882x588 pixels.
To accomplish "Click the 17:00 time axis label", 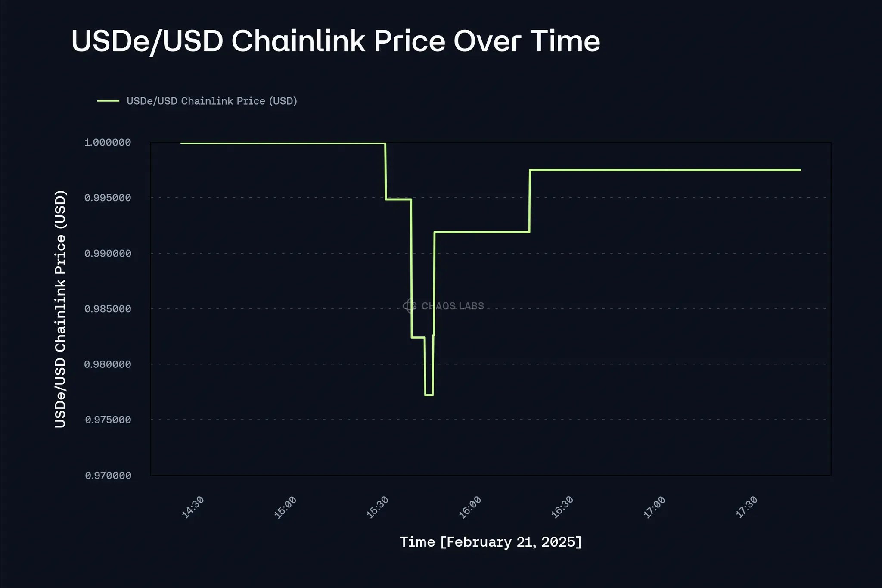I will (654, 507).
